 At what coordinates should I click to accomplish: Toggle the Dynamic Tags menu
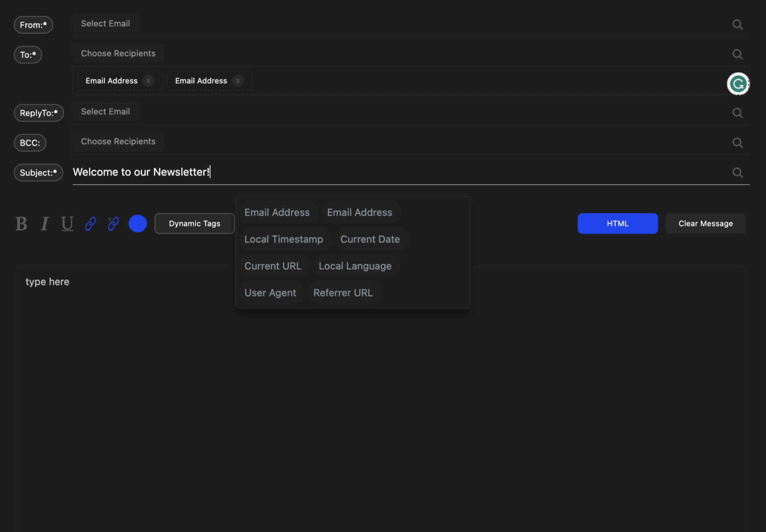(x=194, y=224)
